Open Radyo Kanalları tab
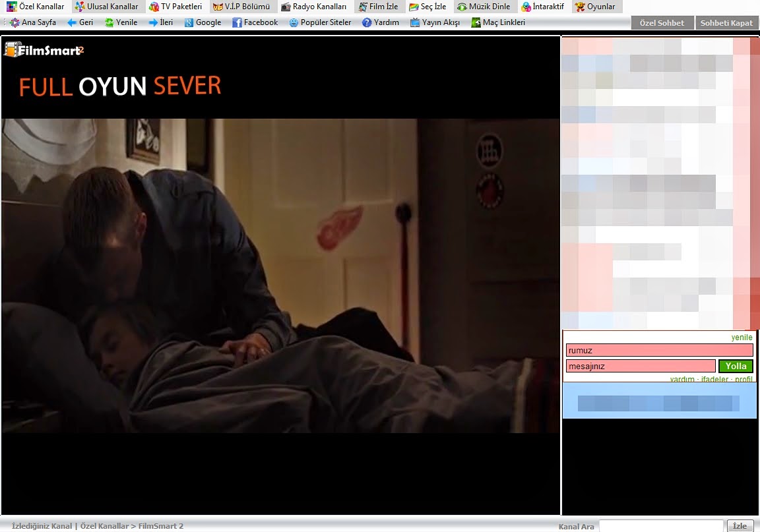The width and height of the screenshot is (760, 532). (314, 7)
